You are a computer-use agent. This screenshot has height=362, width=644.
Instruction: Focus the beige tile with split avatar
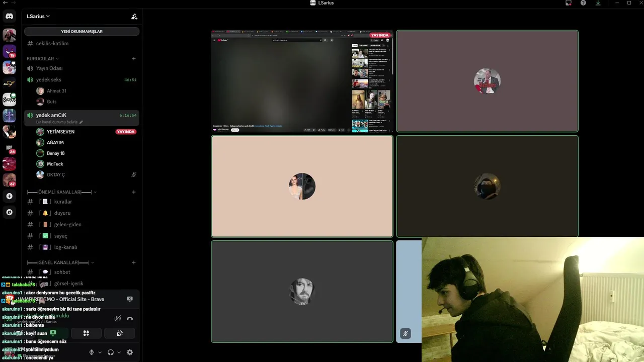[x=302, y=186]
